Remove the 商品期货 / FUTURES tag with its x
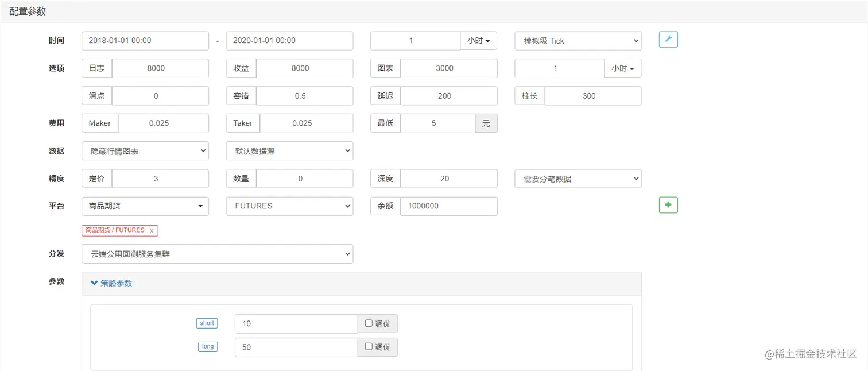This screenshot has width=868, height=371. coord(152,230)
